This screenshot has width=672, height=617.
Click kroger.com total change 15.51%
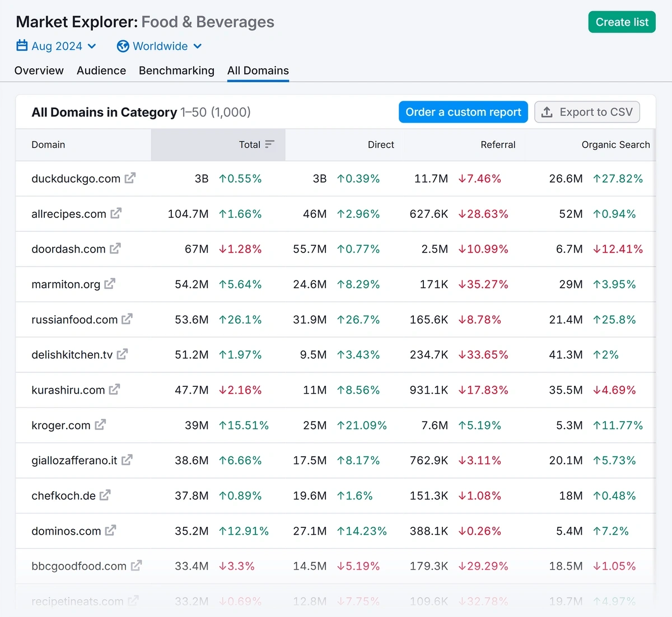pyautogui.click(x=244, y=426)
